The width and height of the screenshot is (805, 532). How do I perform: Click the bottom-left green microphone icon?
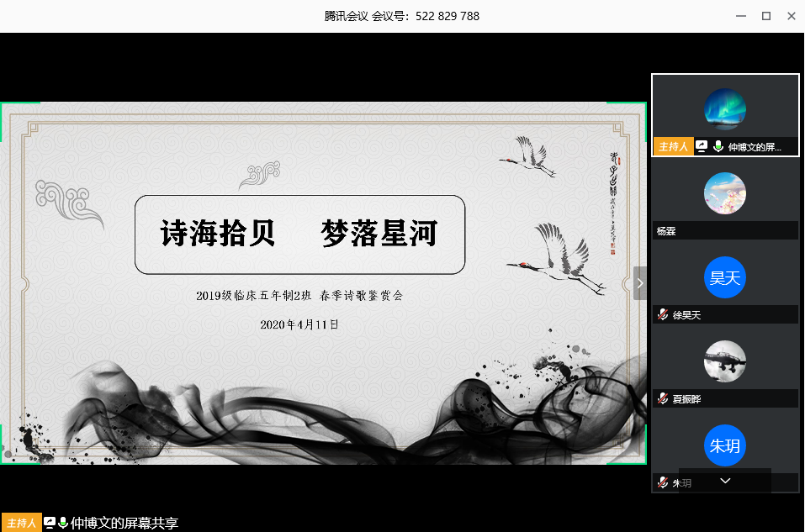click(63, 523)
